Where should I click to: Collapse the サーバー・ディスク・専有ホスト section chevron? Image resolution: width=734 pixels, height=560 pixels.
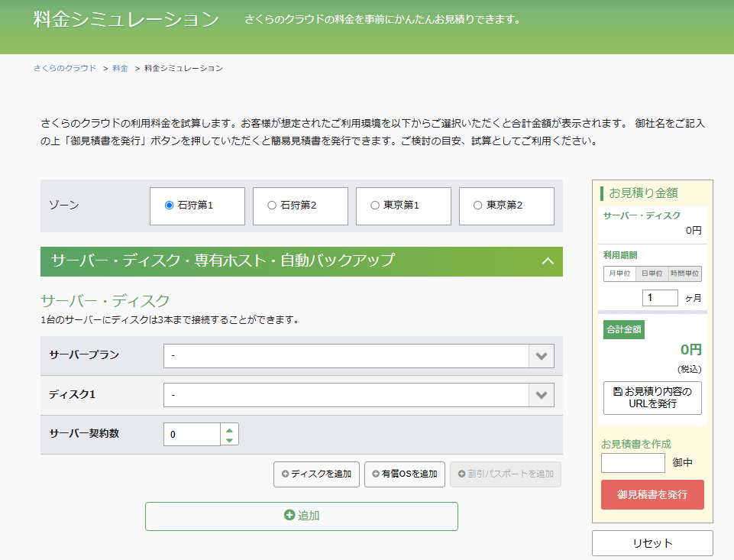tap(547, 261)
